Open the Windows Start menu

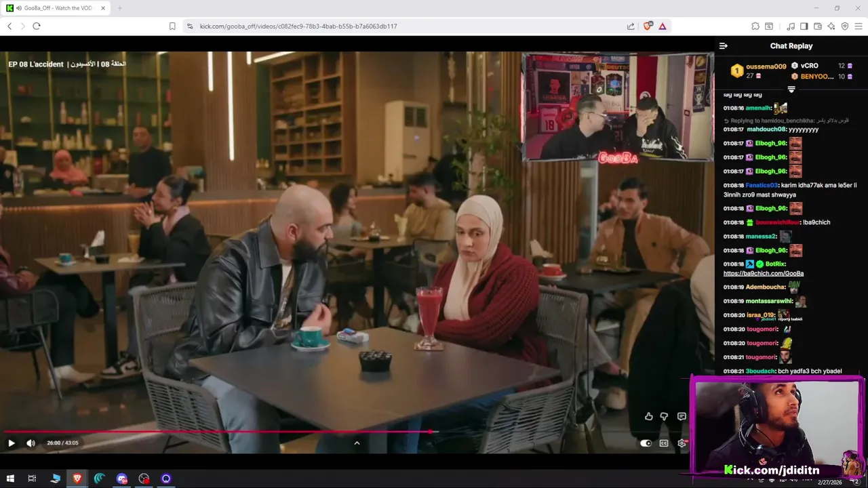(x=10, y=479)
